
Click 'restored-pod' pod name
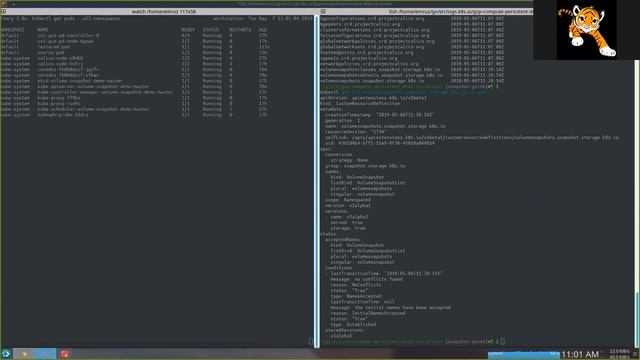[x=53, y=47]
